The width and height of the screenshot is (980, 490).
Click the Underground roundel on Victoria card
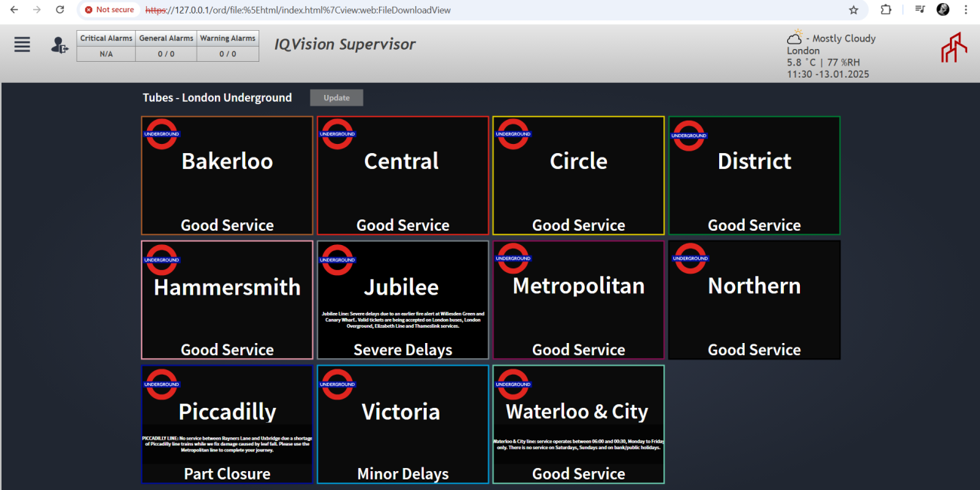coord(337,384)
